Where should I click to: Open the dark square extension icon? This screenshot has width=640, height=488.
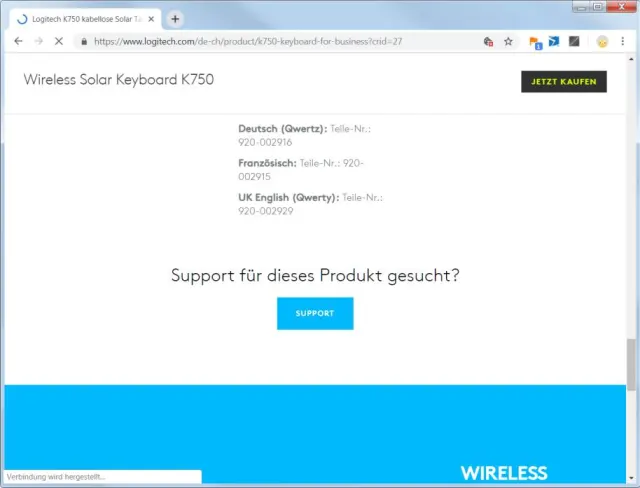pos(574,41)
